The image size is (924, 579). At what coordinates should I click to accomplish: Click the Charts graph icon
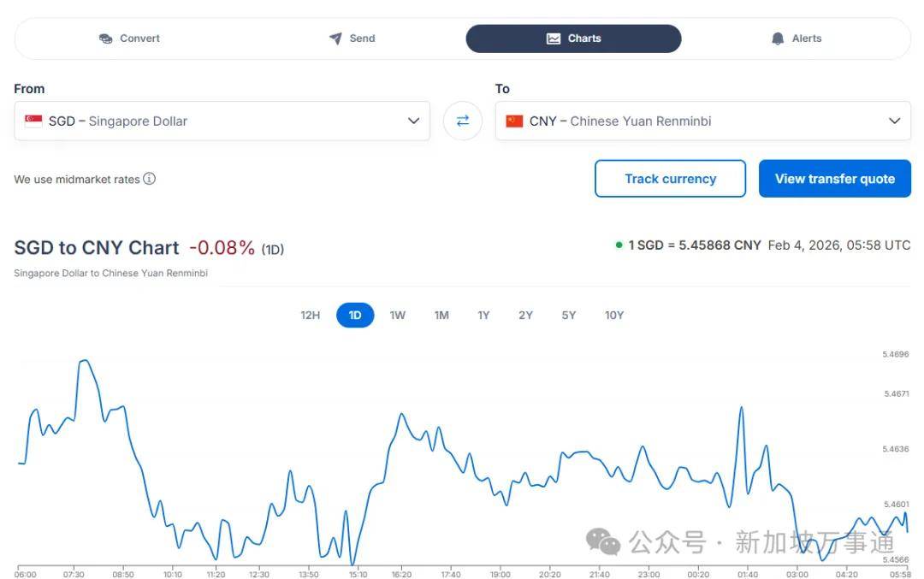554,38
